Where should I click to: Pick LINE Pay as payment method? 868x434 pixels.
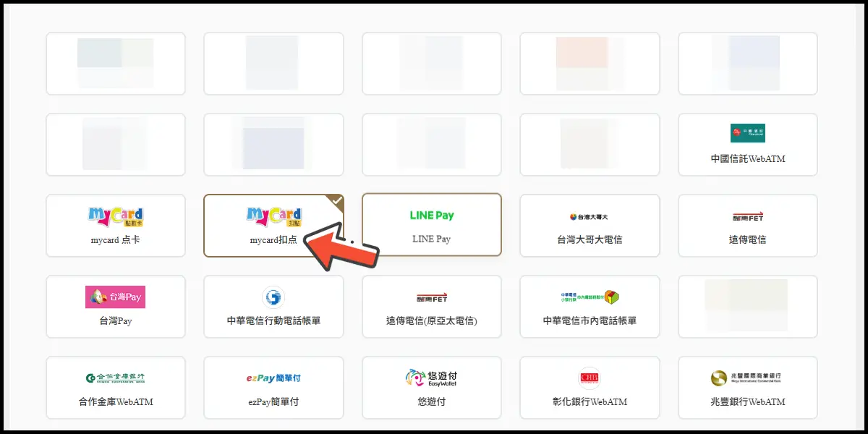tap(431, 225)
